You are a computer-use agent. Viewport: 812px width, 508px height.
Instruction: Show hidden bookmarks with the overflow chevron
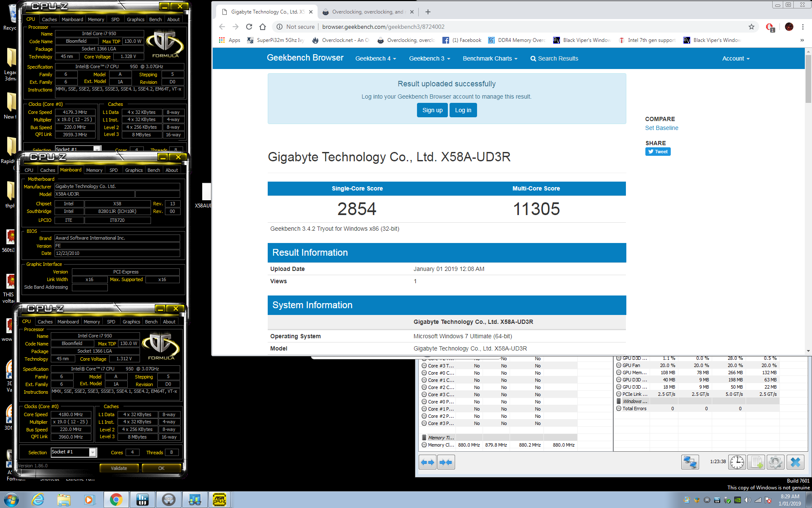pos(802,40)
